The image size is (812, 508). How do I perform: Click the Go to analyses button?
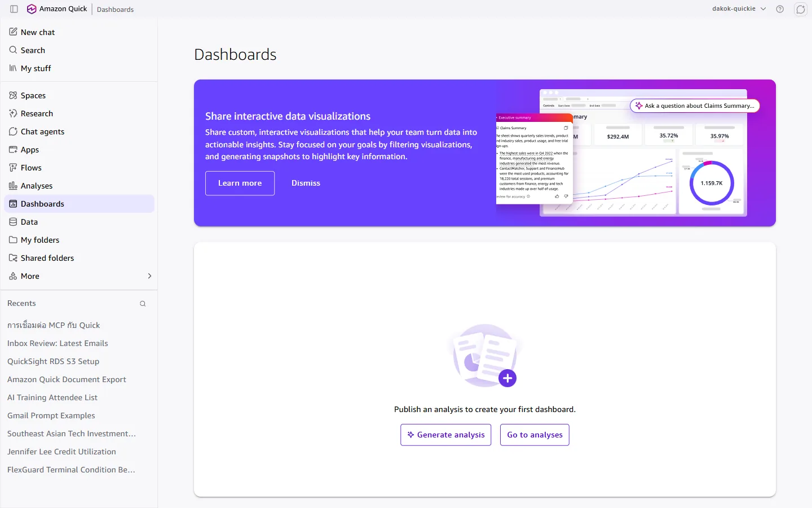click(x=535, y=435)
